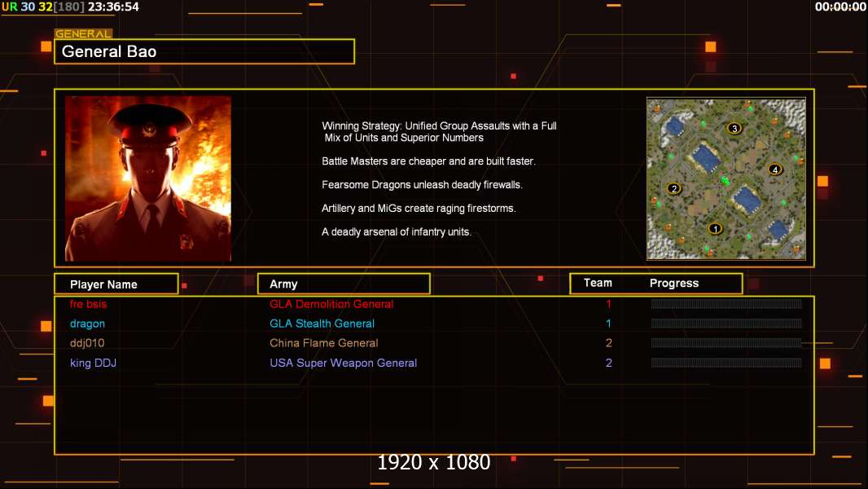This screenshot has width=868, height=489.
Task: Click GLA Stealth General army text
Action: (x=322, y=324)
